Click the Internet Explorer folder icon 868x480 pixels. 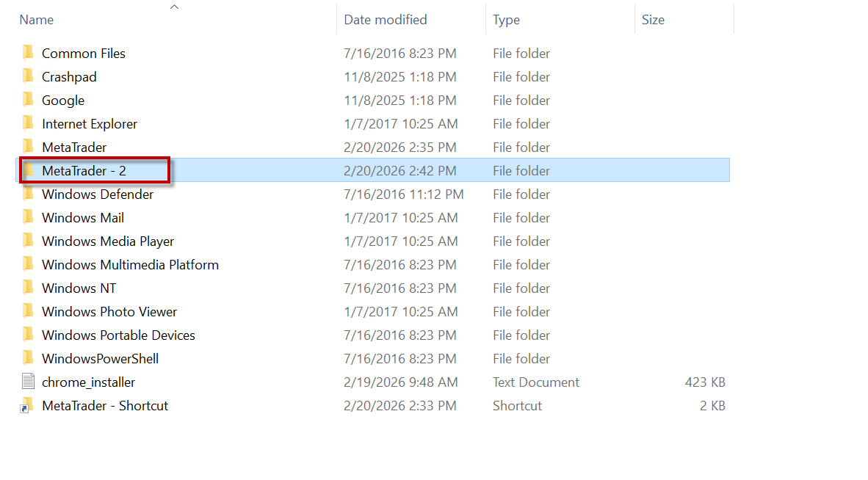tap(29, 123)
